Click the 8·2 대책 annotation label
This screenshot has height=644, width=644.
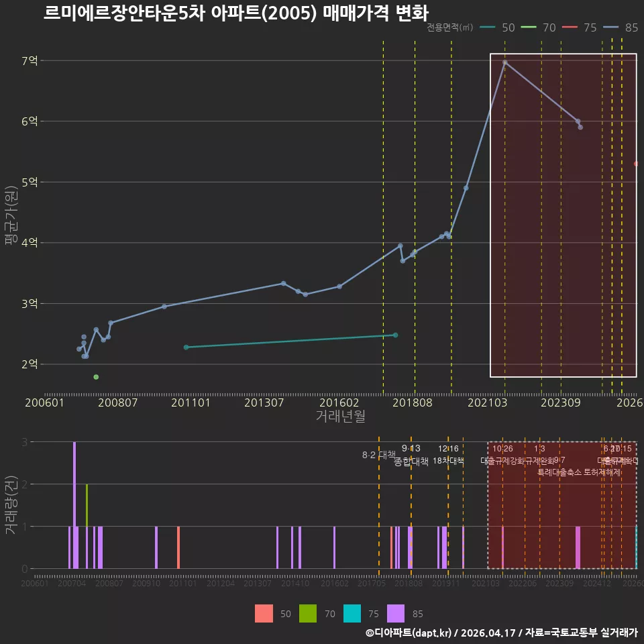pyautogui.click(x=378, y=455)
